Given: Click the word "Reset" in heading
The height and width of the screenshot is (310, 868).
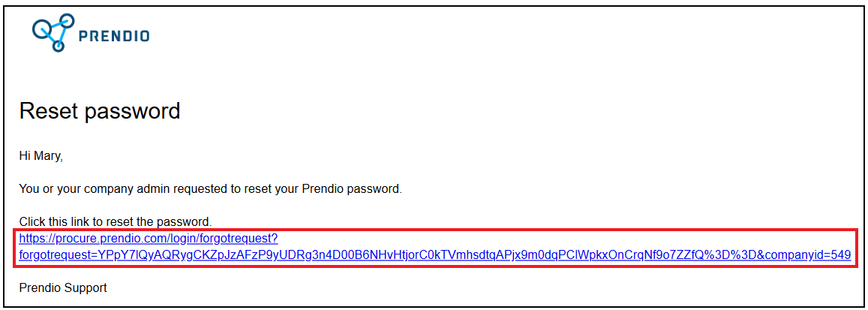Looking at the screenshot, I should [x=47, y=111].
